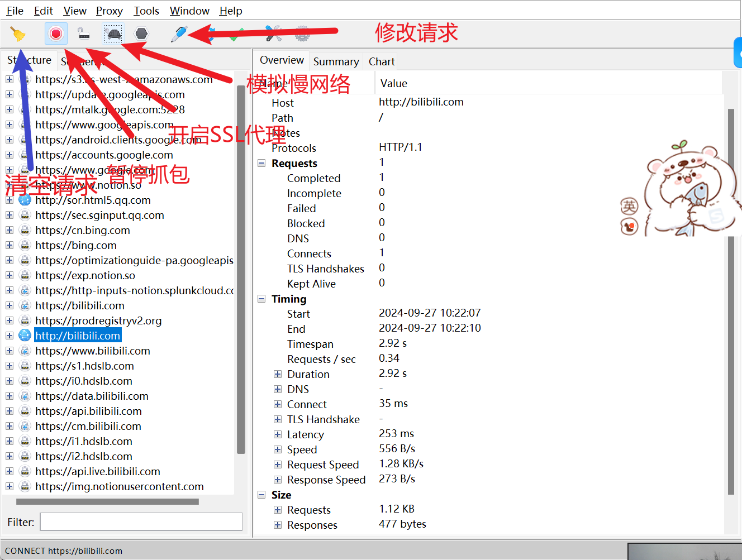
Task: Open the File menu
Action: 15,11
